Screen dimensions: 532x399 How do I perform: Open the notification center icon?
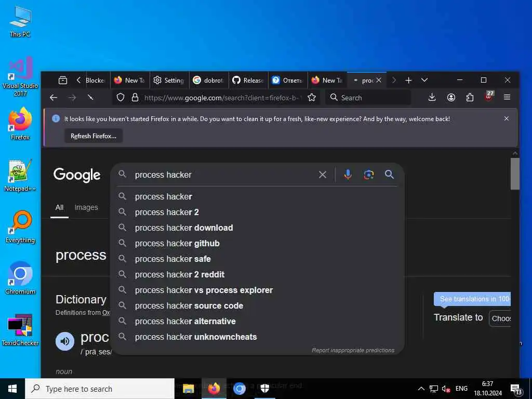click(516, 390)
